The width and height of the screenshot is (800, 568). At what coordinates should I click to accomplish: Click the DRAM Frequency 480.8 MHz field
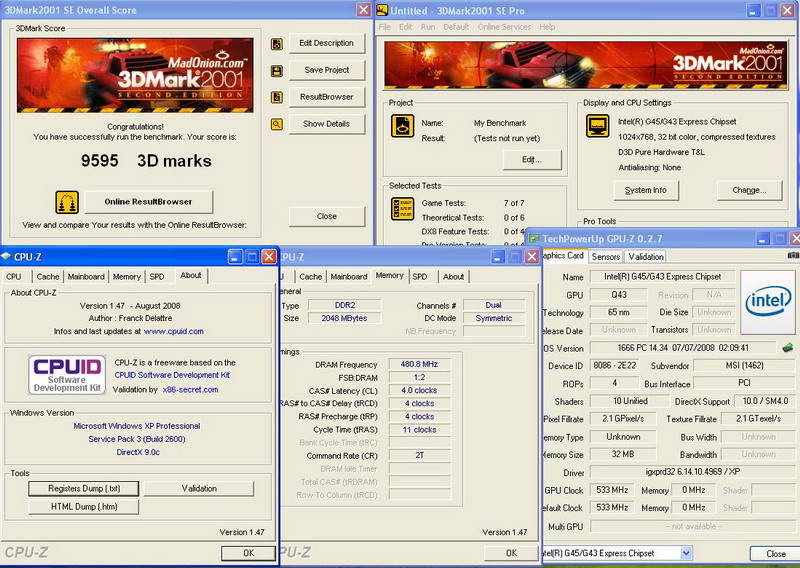419,364
